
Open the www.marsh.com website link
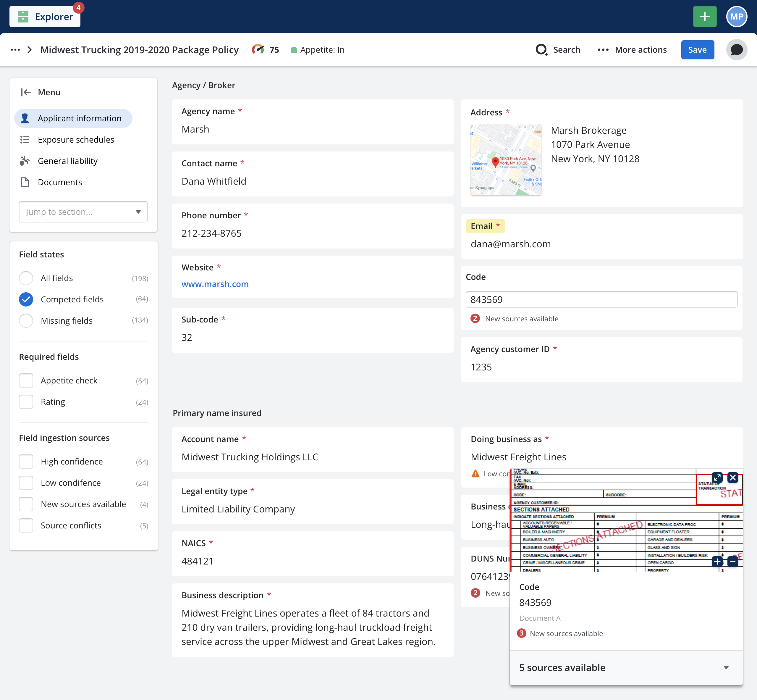tap(215, 284)
